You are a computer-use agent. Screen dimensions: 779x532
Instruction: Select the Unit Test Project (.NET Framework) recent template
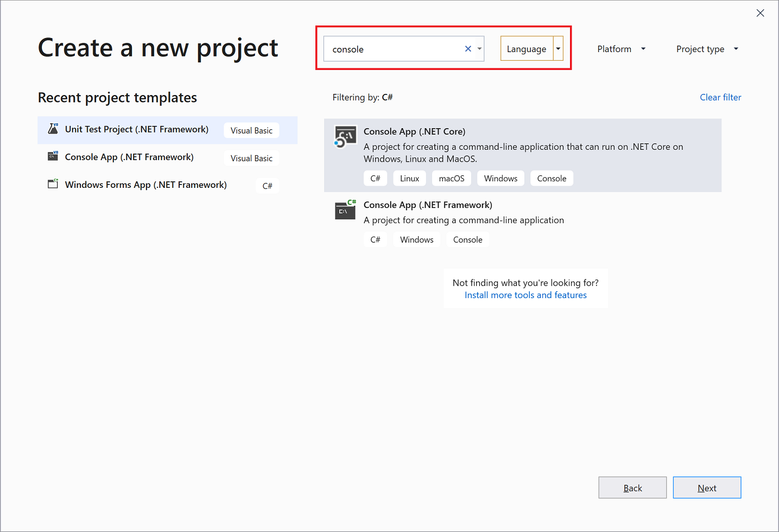tap(167, 130)
